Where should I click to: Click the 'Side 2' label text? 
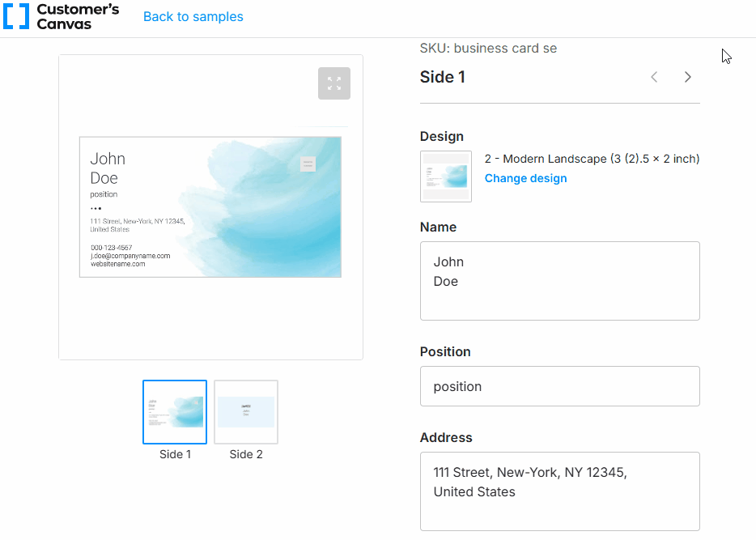click(x=246, y=454)
